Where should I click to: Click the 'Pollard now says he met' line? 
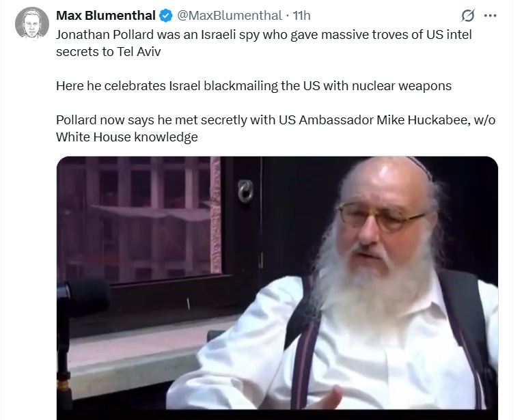pyautogui.click(x=276, y=120)
